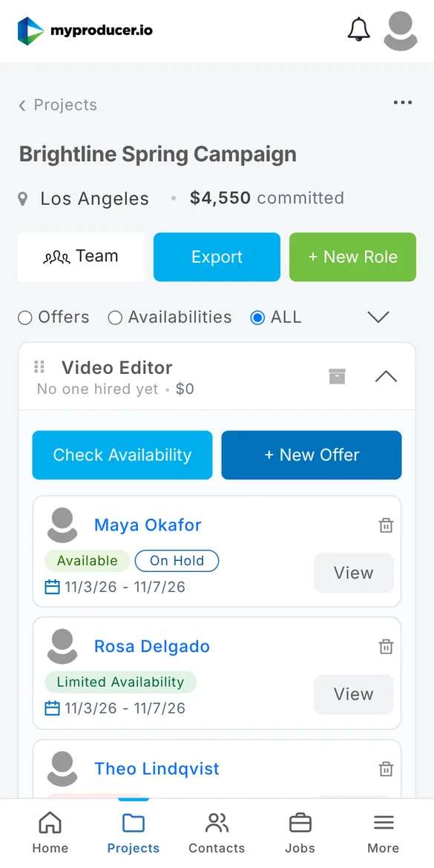Click calendar icon on Rosa Delgado's dates
Image resolution: width=434 pixels, height=868 pixels.
pyautogui.click(x=52, y=708)
